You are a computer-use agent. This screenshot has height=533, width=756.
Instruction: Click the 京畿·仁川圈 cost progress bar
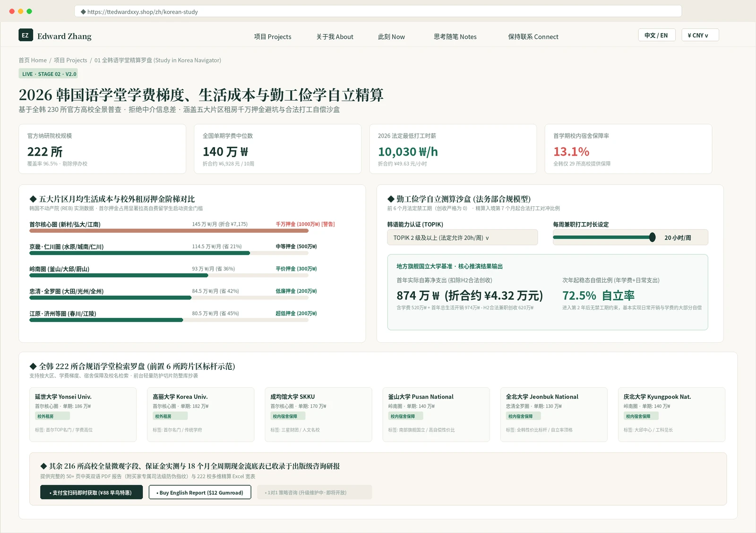tap(169, 253)
